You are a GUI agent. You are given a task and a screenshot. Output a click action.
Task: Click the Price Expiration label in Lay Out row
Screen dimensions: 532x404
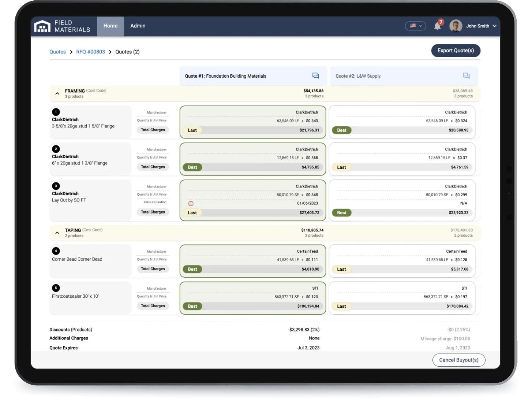pyautogui.click(x=155, y=202)
